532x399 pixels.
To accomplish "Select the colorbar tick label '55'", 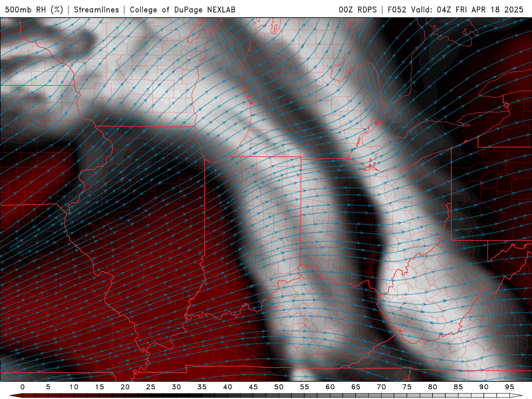I will pos(305,387).
